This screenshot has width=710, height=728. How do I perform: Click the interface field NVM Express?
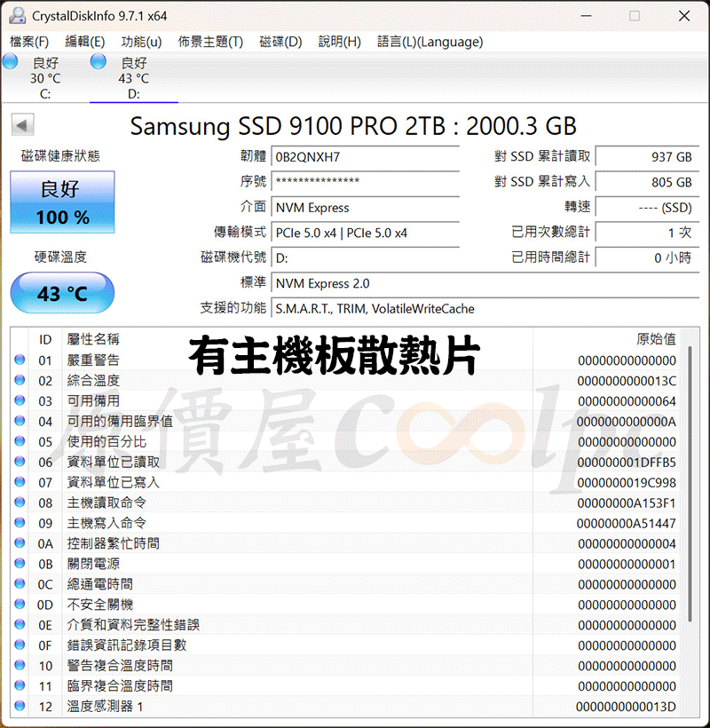click(x=366, y=208)
